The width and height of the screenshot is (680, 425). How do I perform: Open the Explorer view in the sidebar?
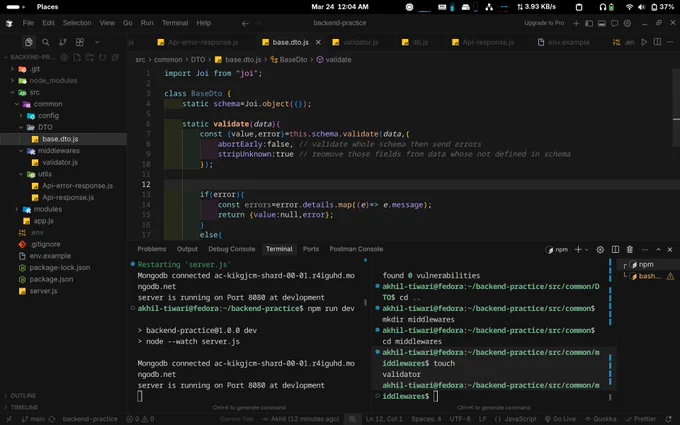[x=29, y=42]
